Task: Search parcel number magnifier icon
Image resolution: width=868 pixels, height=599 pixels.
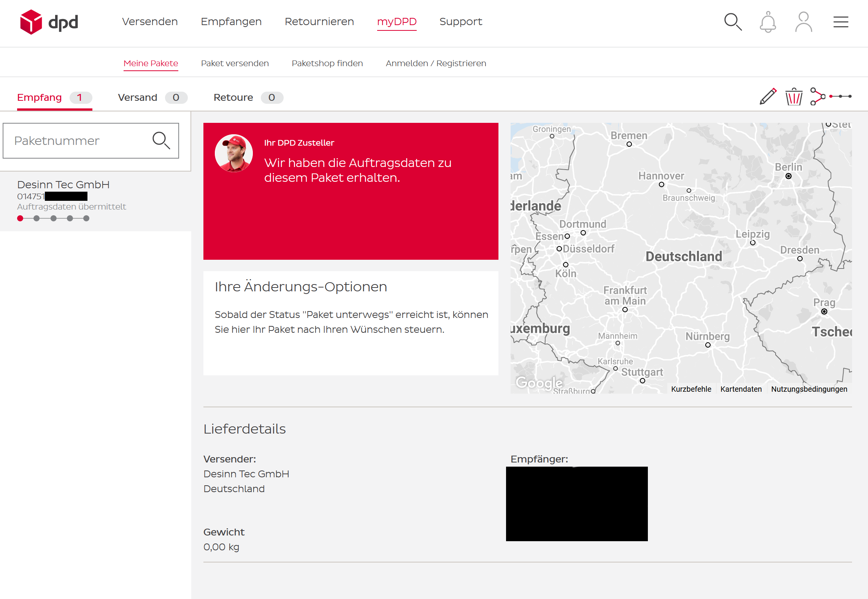Action: click(x=161, y=141)
